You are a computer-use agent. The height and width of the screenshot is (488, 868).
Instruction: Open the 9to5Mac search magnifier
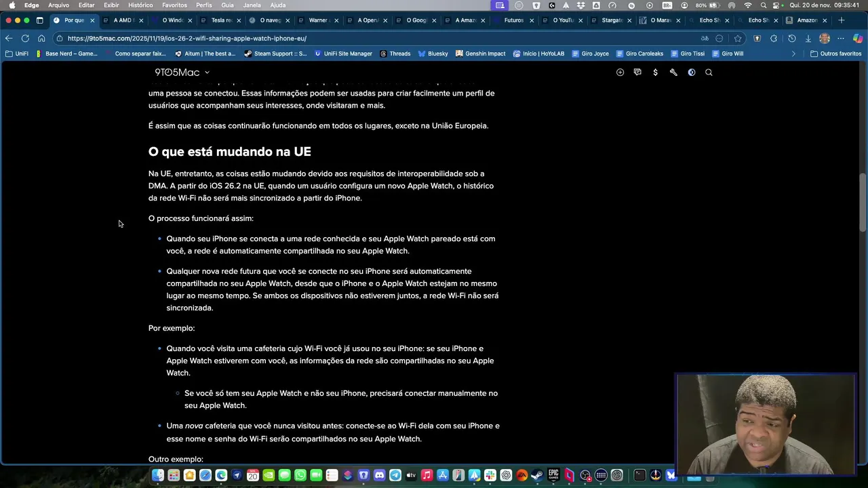click(709, 73)
